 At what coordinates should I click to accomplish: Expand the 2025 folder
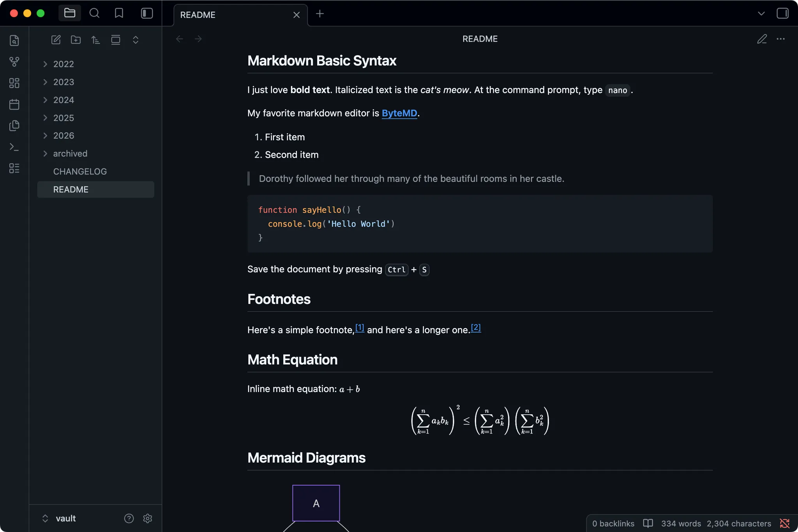(x=96, y=118)
